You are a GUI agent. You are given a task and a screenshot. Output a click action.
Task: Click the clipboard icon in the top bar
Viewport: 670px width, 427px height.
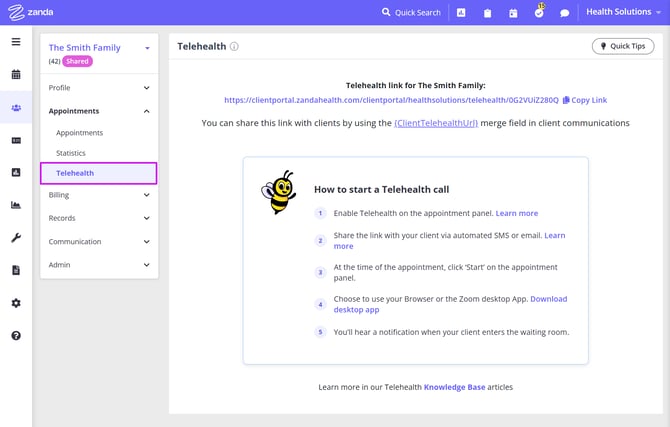487,13
